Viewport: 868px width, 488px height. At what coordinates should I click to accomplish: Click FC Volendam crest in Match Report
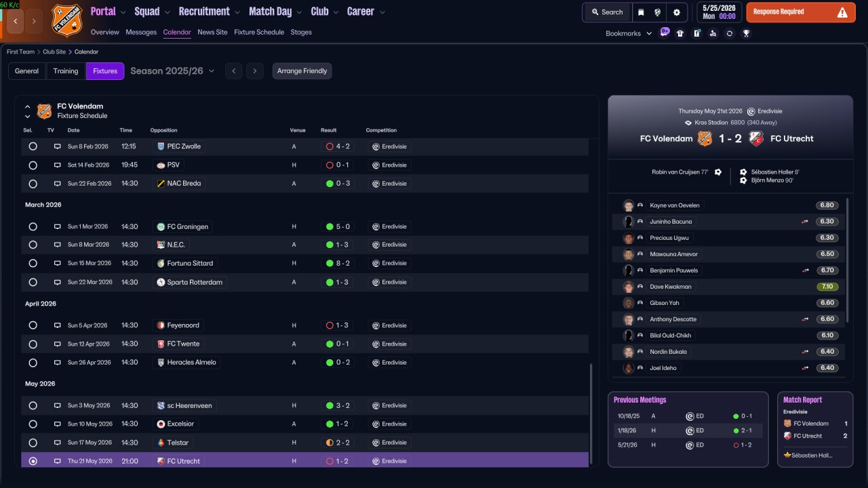tap(787, 424)
